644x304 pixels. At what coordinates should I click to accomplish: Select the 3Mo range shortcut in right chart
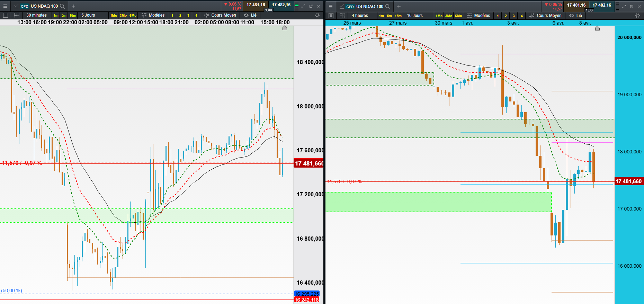tap(449, 16)
